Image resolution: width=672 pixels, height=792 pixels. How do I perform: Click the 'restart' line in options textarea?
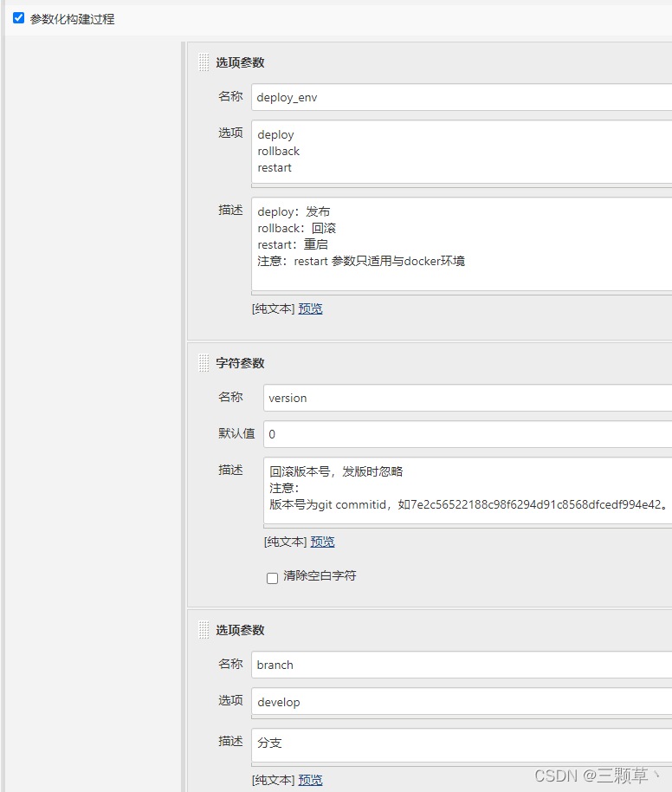(x=275, y=168)
